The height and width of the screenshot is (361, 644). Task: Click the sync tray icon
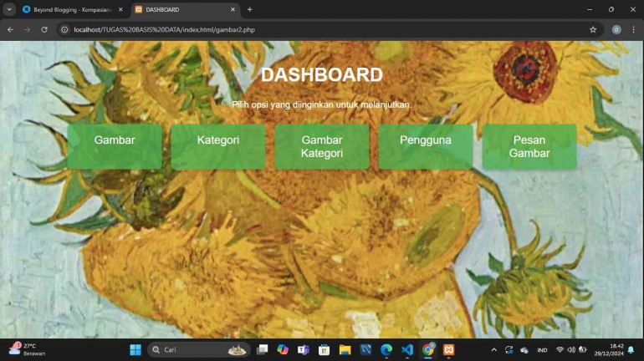pos(509,350)
